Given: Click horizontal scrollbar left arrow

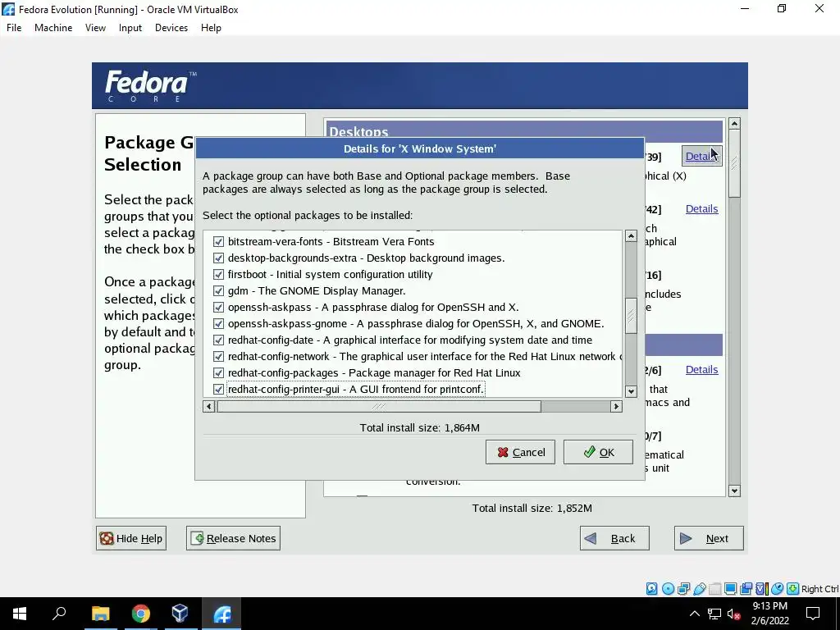Looking at the screenshot, I should pyautogui.click(x=209, y=407).
